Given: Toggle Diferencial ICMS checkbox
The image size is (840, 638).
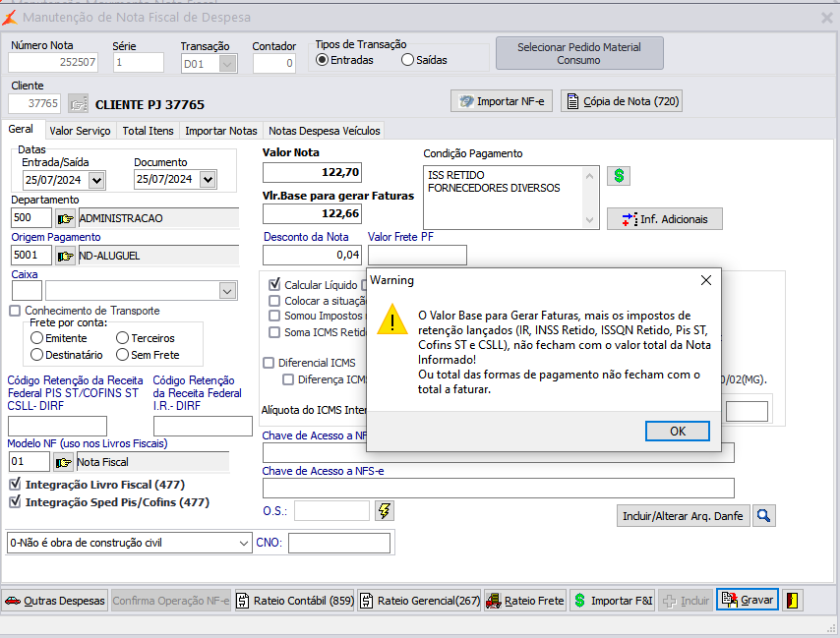Looking at the screenshot, I should 269,363.
